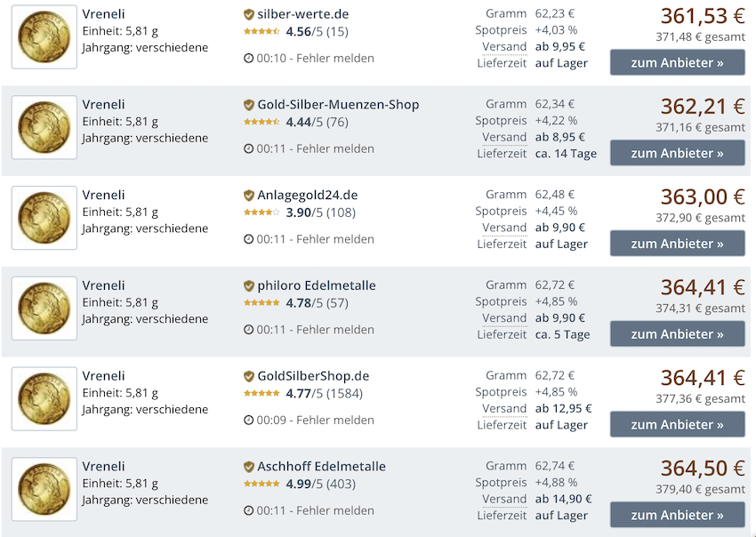Open the Vreneli coin image in the Aschoff row

coord(44,489)
